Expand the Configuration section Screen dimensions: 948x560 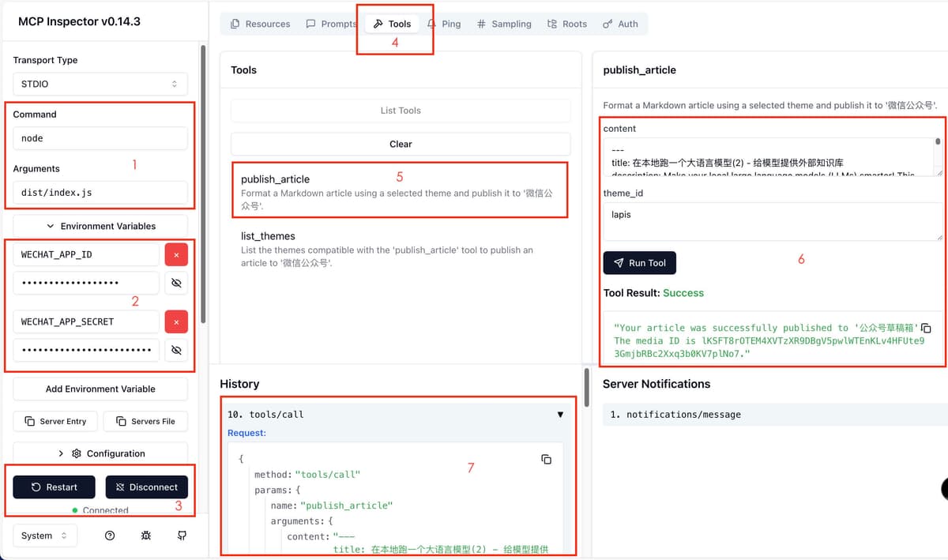point(100,453)
